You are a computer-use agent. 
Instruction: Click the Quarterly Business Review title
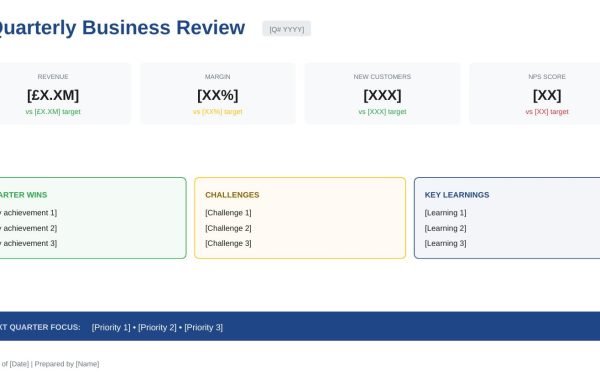click(121, 28)
